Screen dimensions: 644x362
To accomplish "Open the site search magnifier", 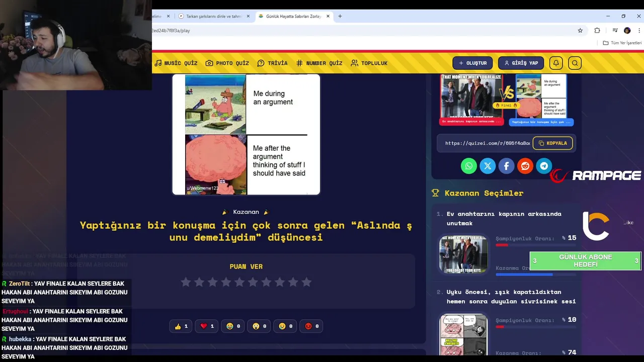I will (x=575, y=63).
